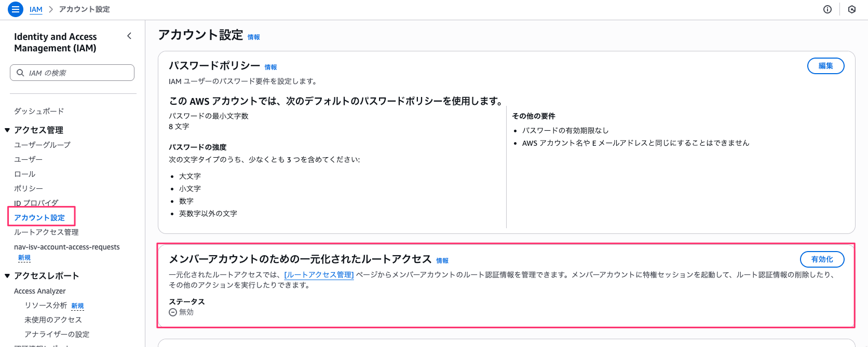This screenshot has height=347, width=868.
Task: Select アカウント設定 in the sidebar
Action: click(39, 217)
